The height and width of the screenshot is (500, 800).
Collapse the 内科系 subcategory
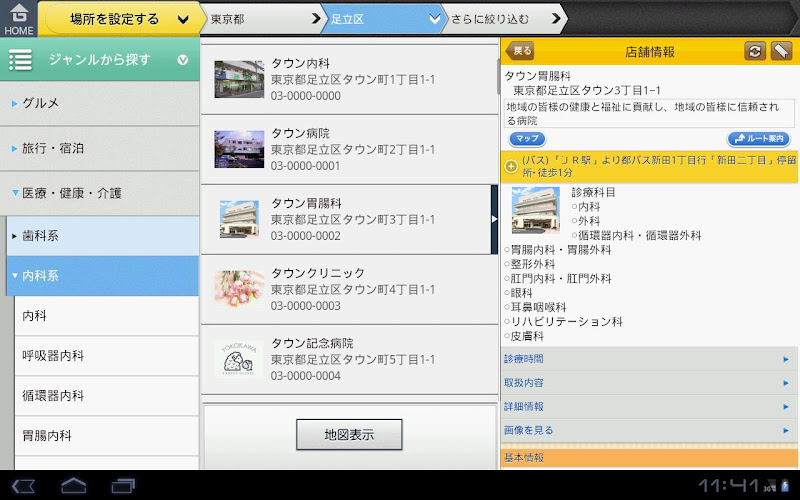pos(103,276)
